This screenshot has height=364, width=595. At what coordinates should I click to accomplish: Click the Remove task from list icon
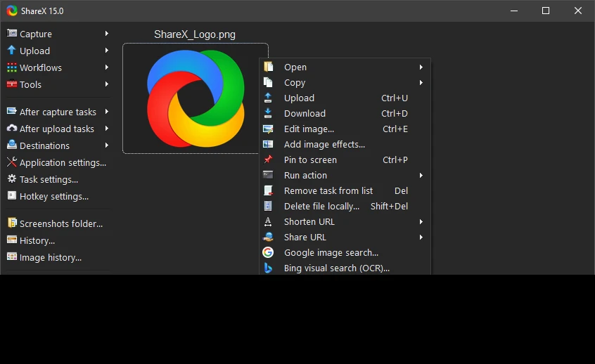268,190
